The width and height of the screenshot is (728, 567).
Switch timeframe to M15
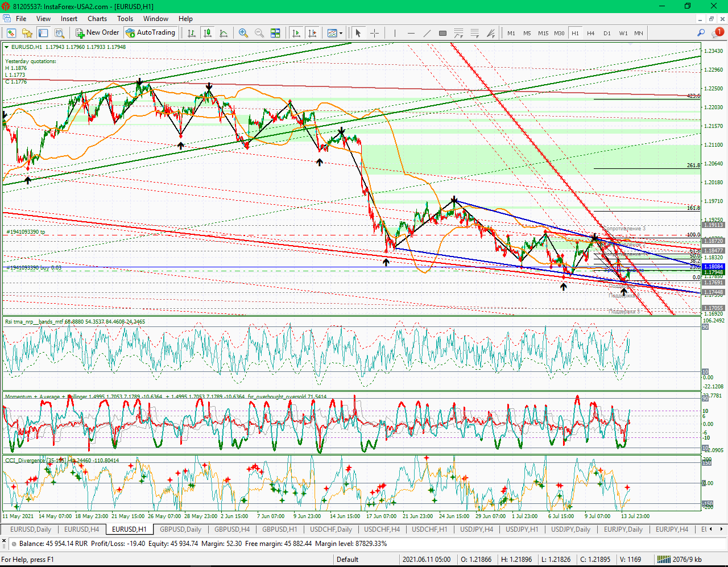543,33
